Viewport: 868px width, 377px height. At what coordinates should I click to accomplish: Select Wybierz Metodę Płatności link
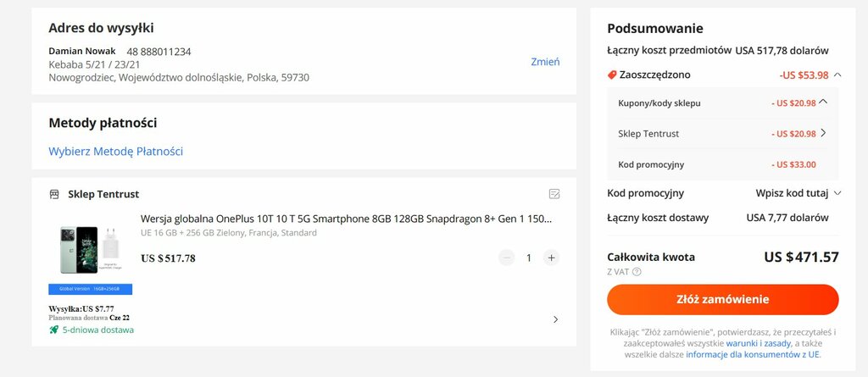[115, 152]
